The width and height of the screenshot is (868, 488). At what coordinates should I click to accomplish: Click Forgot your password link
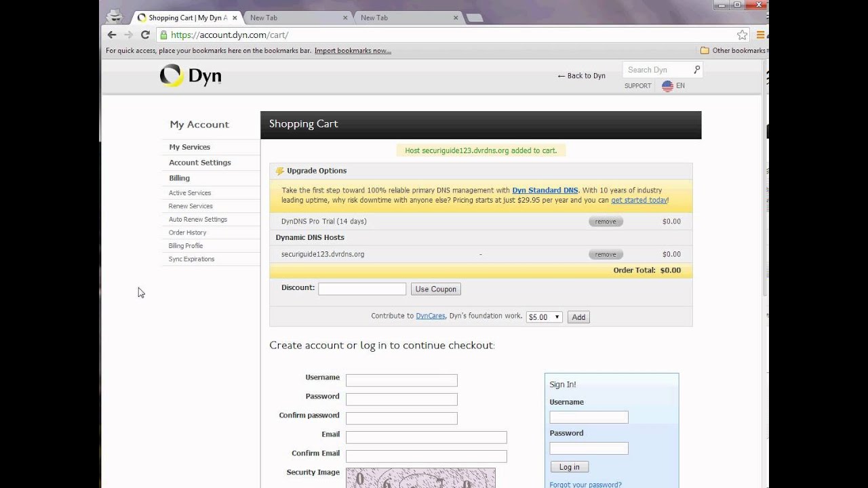click(585, 485)
